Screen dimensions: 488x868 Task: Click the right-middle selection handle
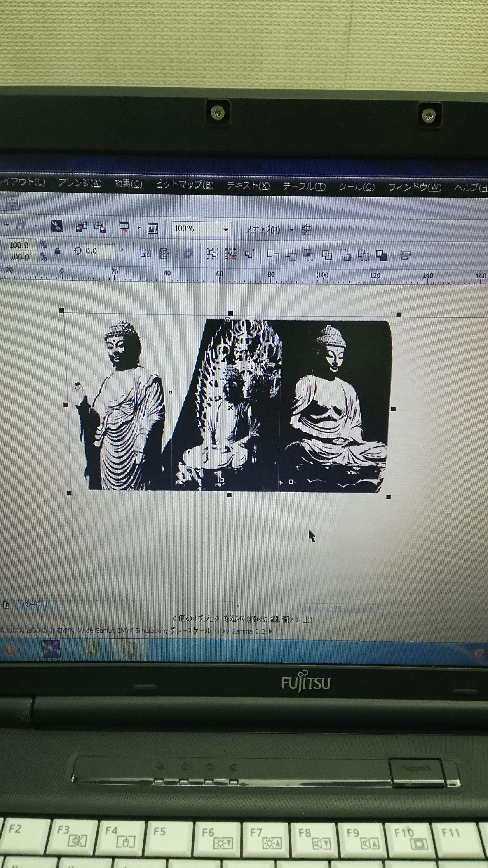(393, 409)
